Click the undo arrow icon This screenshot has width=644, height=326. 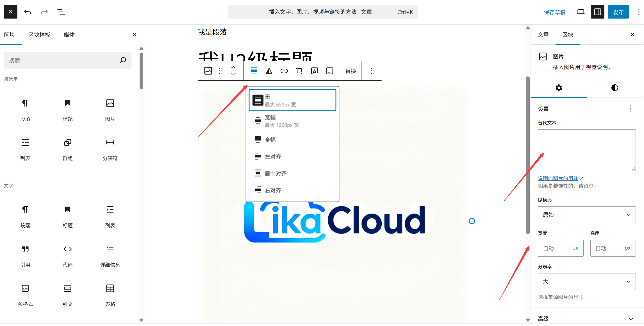pos(28,12)
